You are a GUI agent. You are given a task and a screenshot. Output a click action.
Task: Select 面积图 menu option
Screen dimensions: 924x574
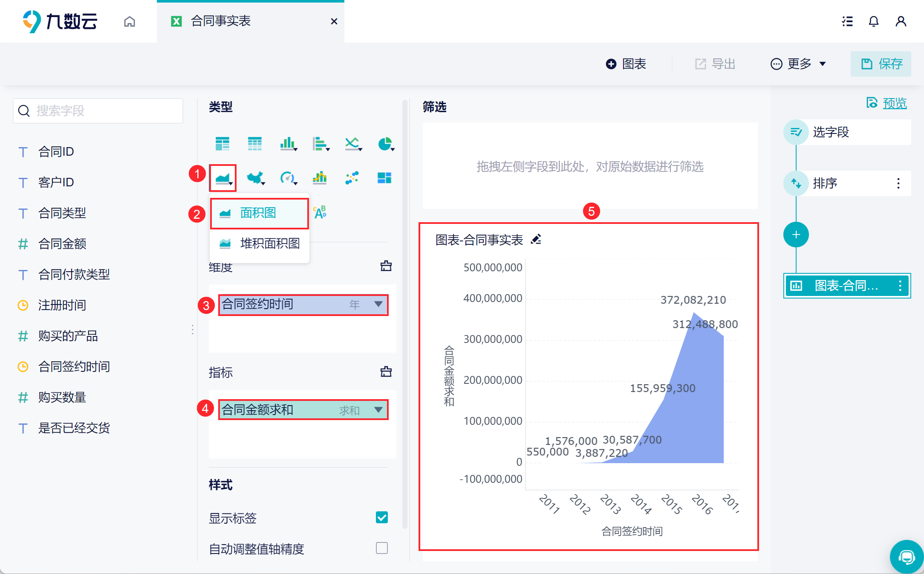click(259, 213)
